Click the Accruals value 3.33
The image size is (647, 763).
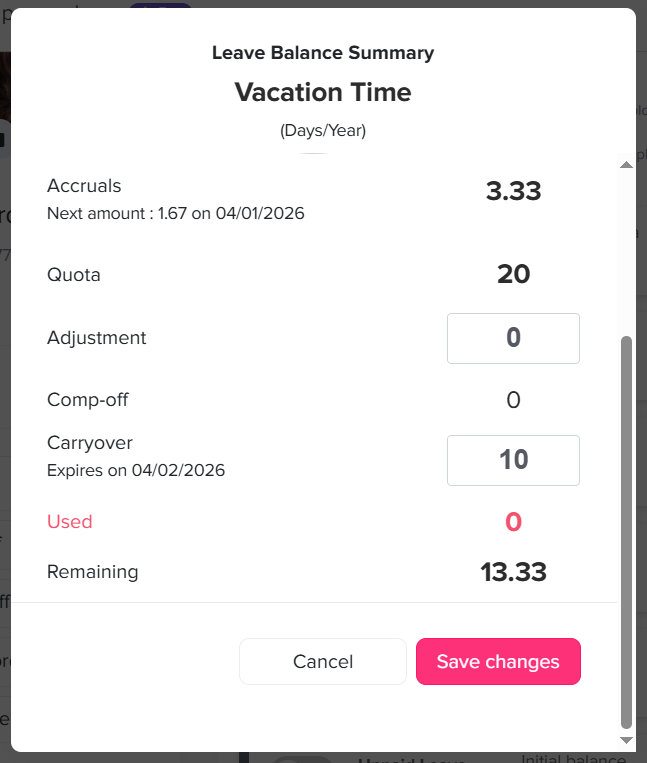(x=513, y=192)
